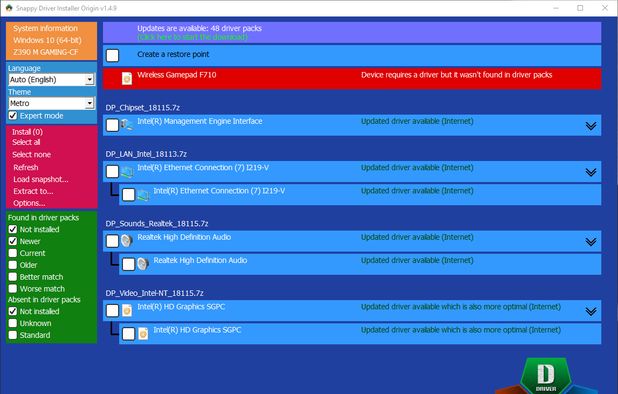Screen dimensions: 618x394
Task: Minimize the Snappy Driver Installer window
Action: tap(556, 8)
